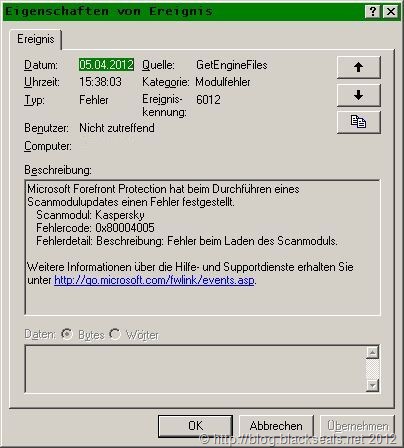Viewport: 404px width, 448px height.
Task: Click the highlighted date 05.04.2012
Action: 106,65
